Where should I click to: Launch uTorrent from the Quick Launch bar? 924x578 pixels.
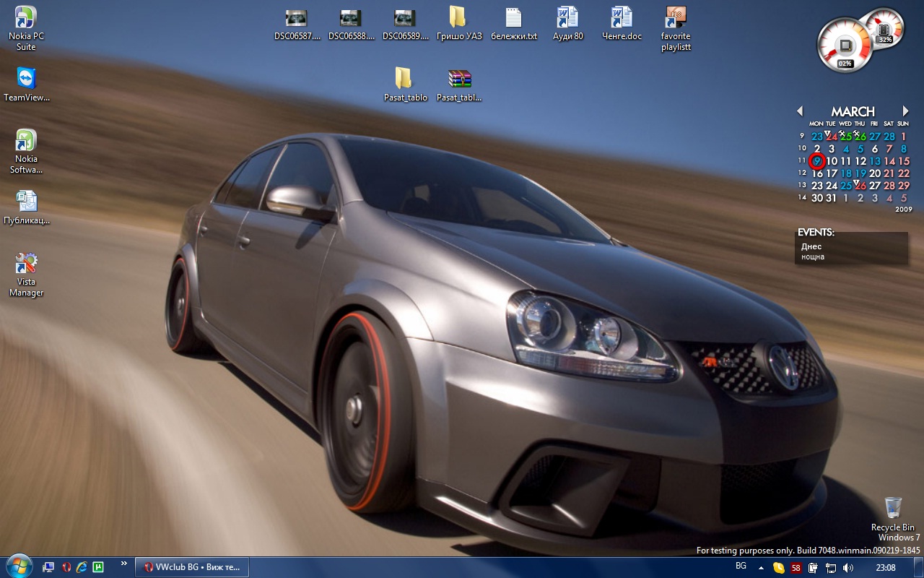[x=98, y=567]
